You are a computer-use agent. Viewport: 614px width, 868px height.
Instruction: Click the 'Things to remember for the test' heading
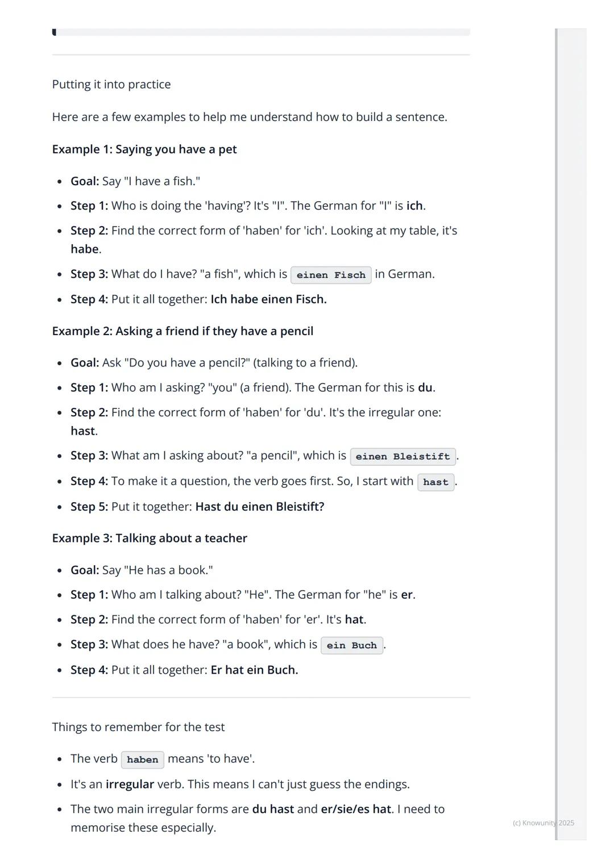138,727
